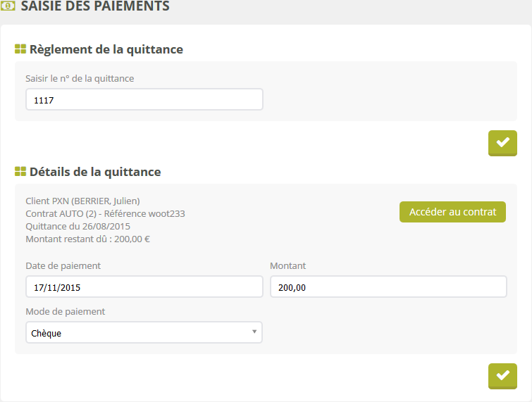The width and height of the screenshot is (532, 402).
Task: Click the grid icon next to Détails de la quittance
Action: pos(20,172)
